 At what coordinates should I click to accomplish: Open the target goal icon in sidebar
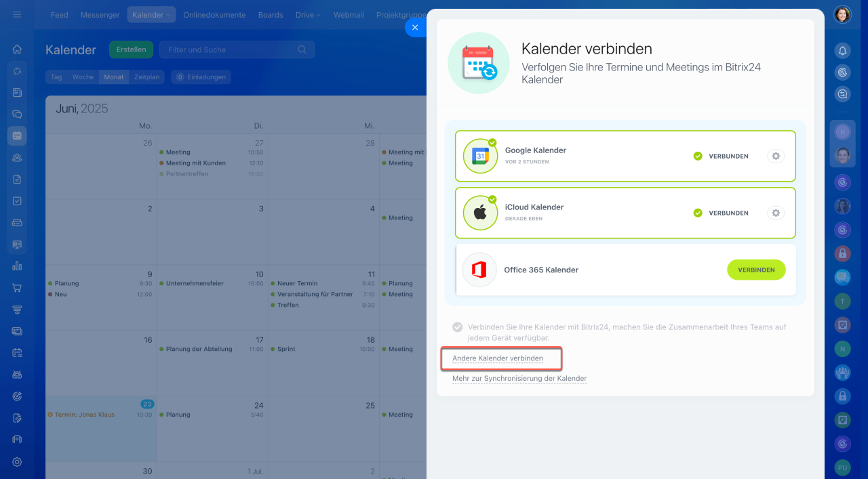coord(17,396)
